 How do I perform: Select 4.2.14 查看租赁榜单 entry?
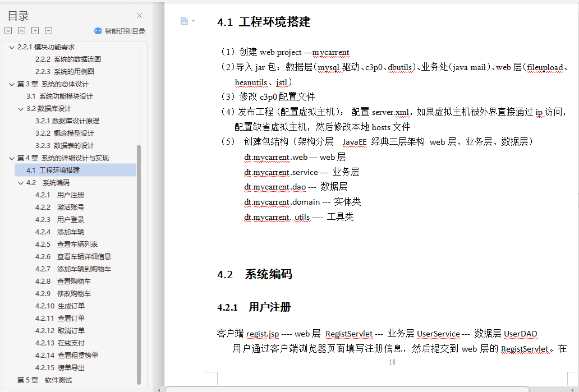pos(66,356)
